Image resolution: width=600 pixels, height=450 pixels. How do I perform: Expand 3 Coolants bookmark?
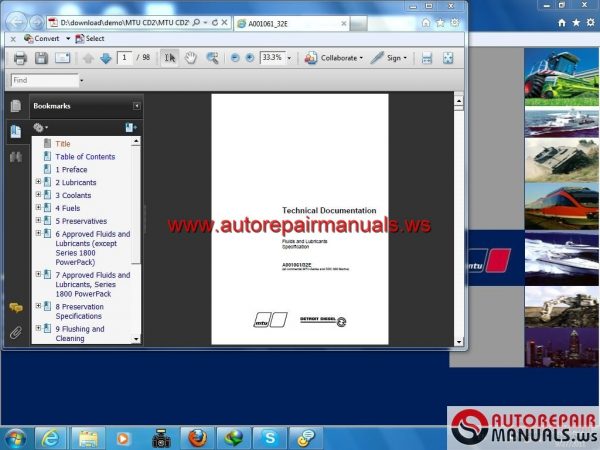(x=38, y=194)
